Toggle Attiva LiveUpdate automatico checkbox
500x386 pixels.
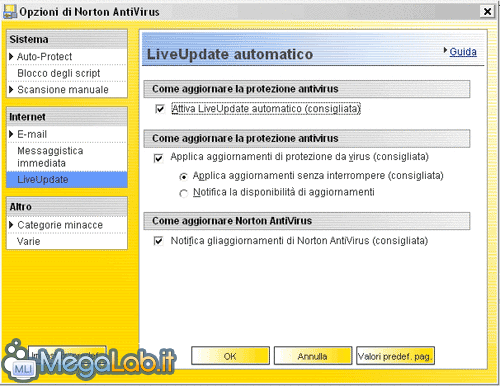point(160,109)
